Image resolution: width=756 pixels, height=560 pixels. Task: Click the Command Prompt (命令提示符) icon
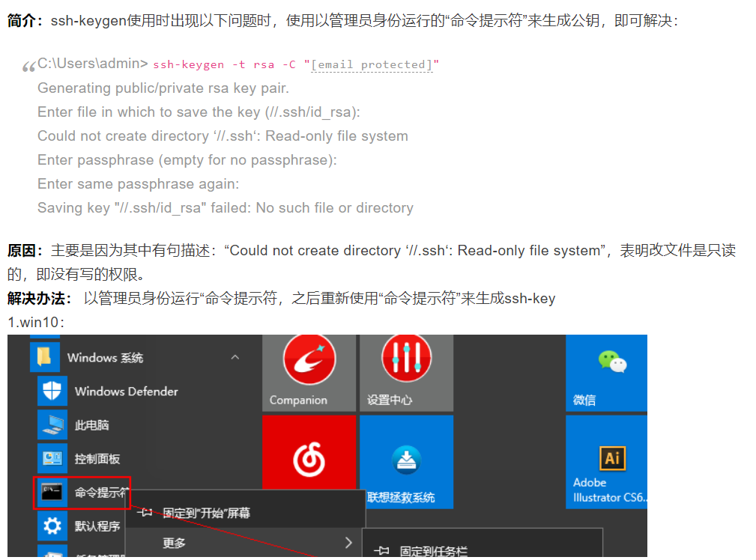(x=52, y=493)
